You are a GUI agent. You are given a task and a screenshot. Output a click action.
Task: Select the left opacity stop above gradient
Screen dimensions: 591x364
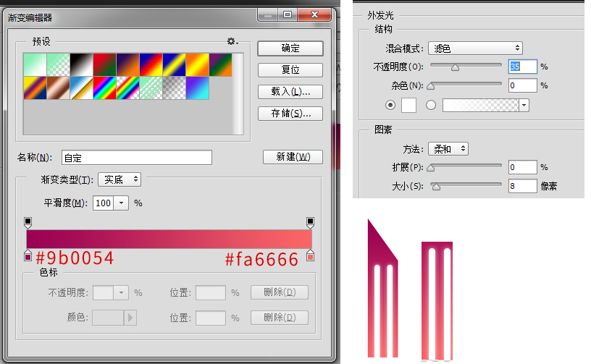tap(28, 222)
